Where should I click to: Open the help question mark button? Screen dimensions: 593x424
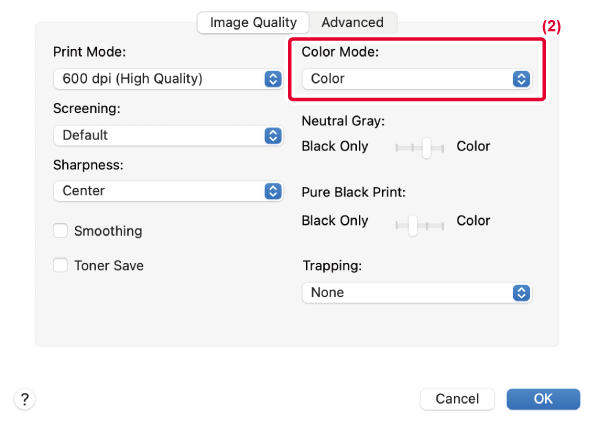(25, 399)
